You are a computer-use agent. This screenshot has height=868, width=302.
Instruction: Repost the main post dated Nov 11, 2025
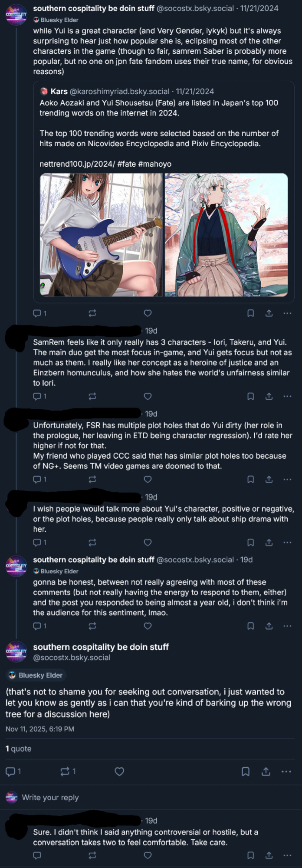click(65, 771)
